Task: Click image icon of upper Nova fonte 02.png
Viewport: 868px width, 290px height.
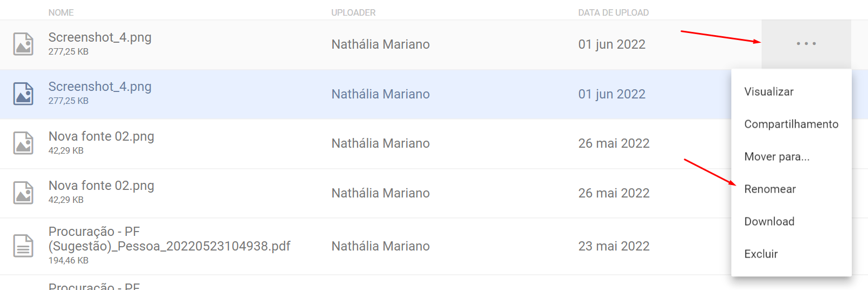Action: point(23,143)
